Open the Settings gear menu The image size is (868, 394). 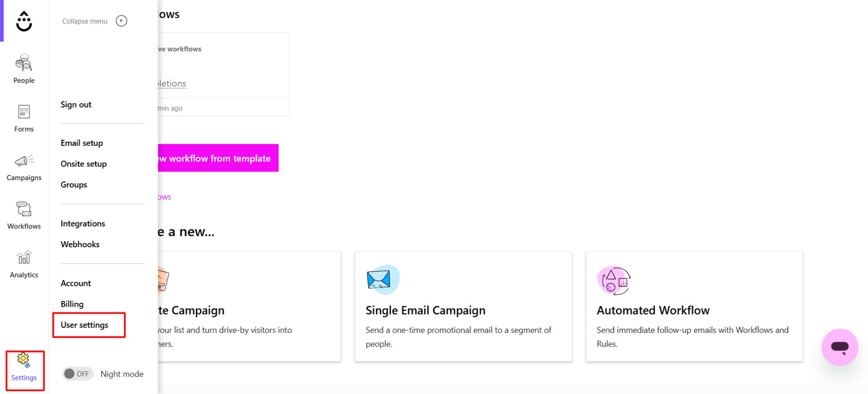tap(24, 367)
